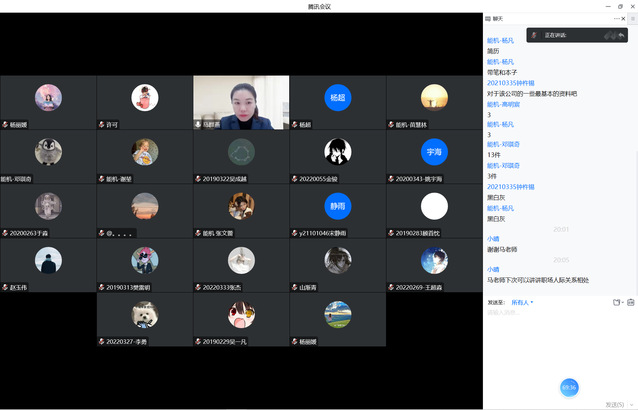This screenshot has height=410, width=638.
Task: Click the microphone icon in speaking indicator
Action: tap(534, 35)
